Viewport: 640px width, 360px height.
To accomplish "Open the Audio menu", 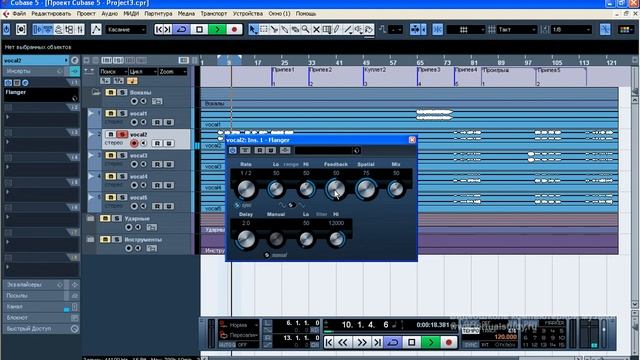I will 109,13.
